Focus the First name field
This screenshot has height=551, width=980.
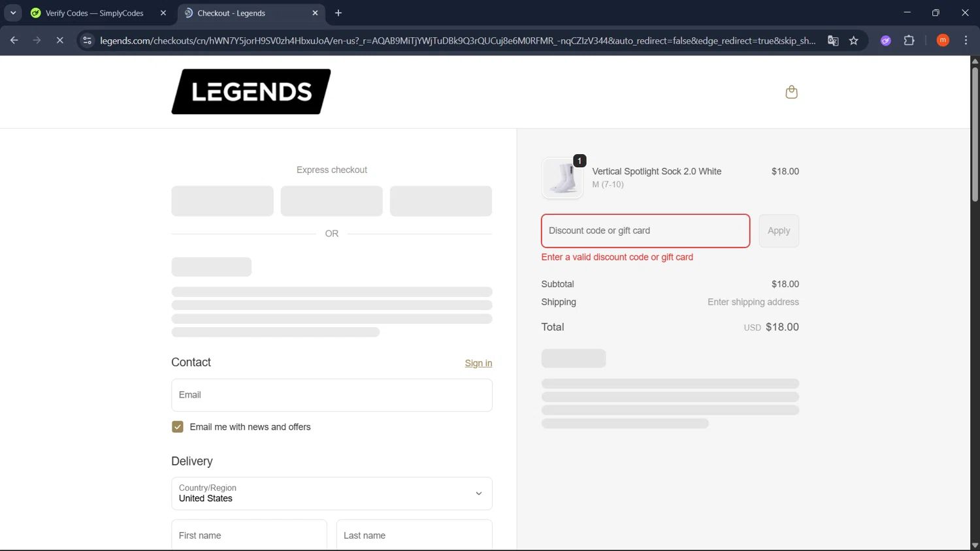tap(249, 535)
